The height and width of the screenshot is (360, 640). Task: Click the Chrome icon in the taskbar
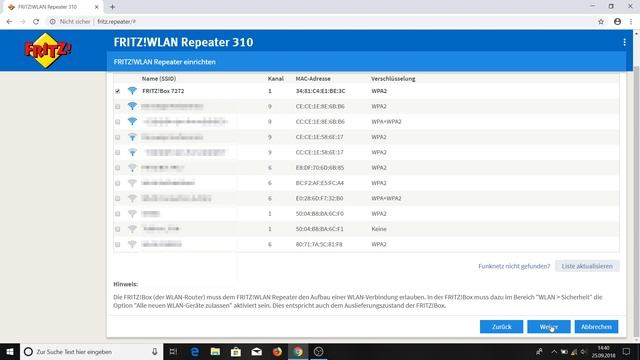(298, 351)
